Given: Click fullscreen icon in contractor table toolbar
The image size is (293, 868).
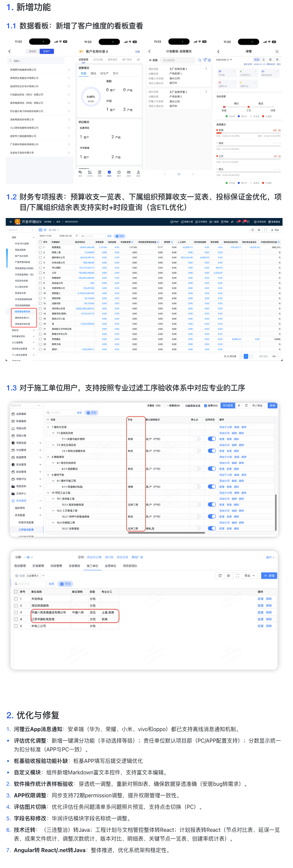Looking at the screenshot, I should coord(237,575).
